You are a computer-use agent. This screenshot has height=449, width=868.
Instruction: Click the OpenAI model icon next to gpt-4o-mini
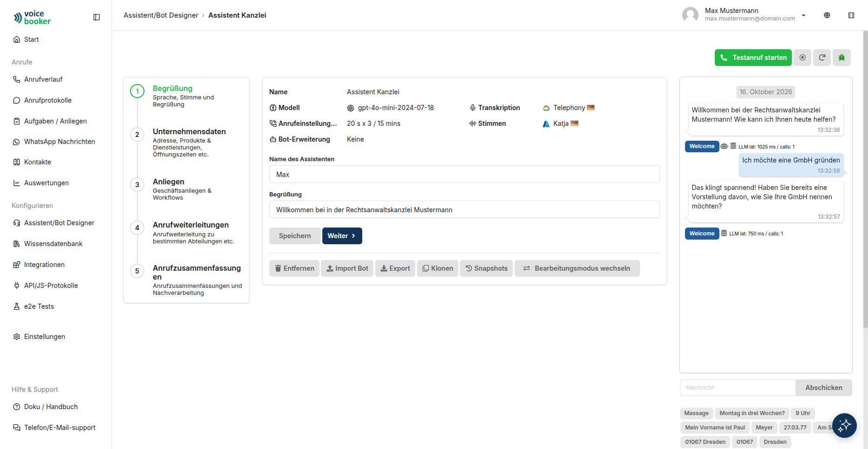point(351,108)
